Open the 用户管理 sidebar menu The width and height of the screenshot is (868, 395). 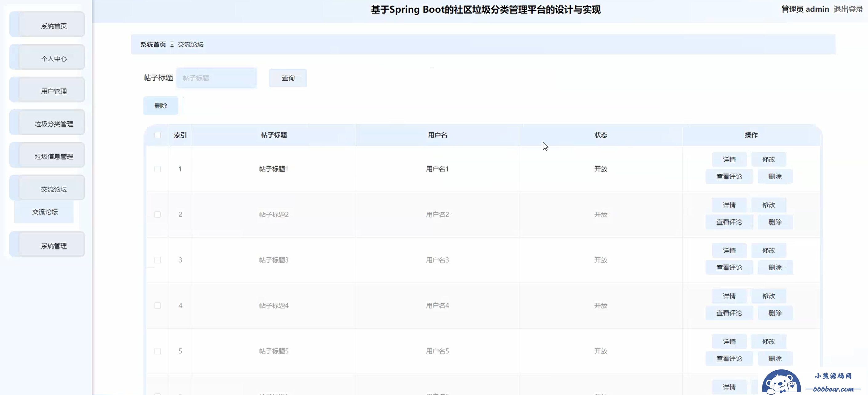pyautogui.click(x=47, y=90)
